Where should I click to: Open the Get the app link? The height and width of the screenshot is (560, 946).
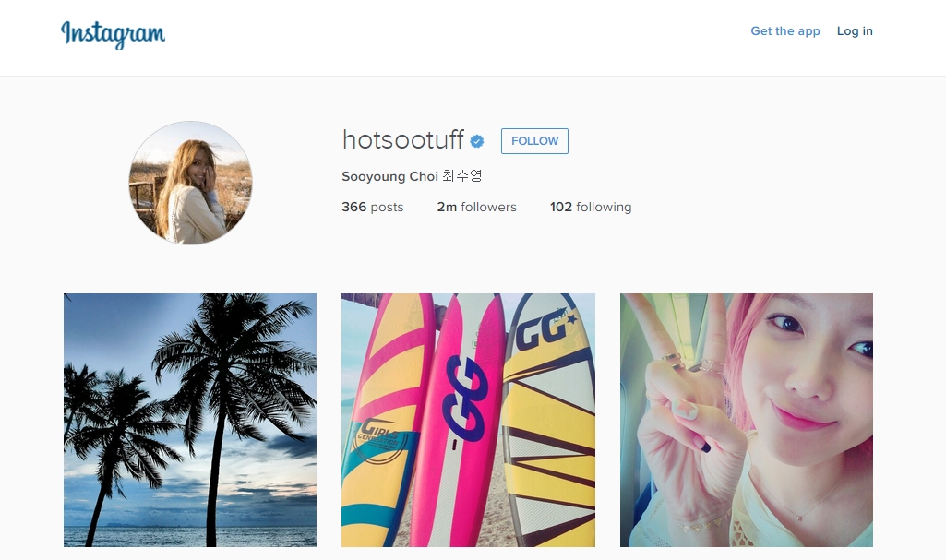click(784, 30)
